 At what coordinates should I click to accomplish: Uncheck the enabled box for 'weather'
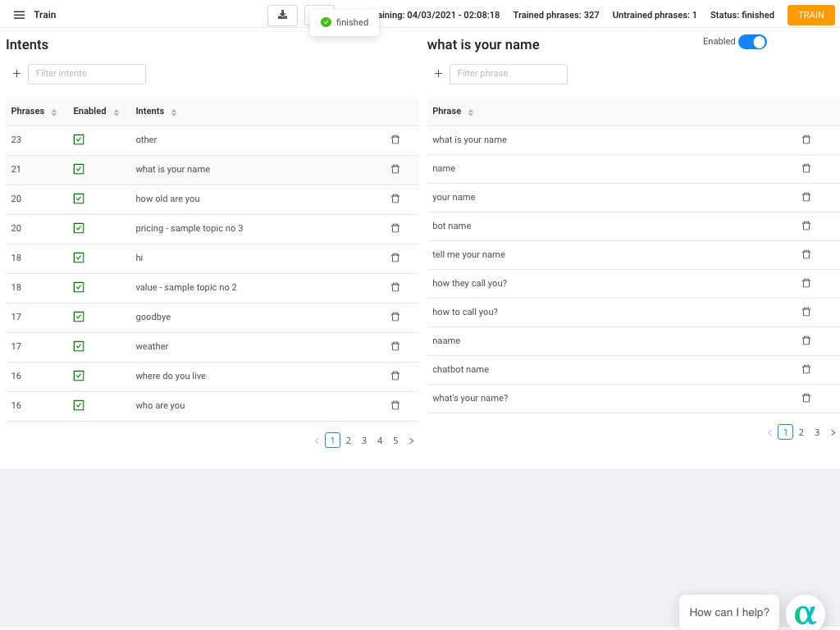point(79,346)
